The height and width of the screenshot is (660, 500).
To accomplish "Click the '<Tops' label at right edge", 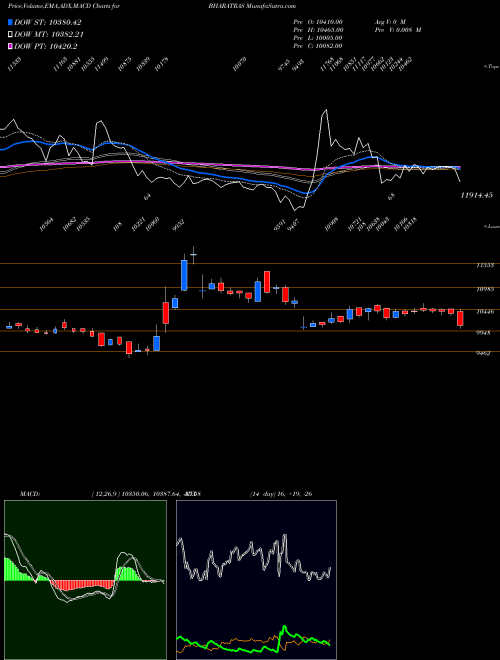I will coord(491,67).
